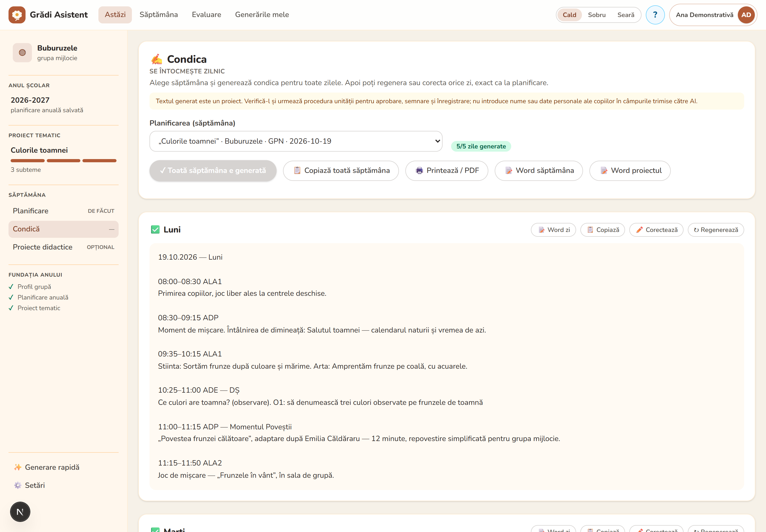Viewport: 766px width, 532px height.
Task: Open the Evaluare tab
Action: click(206, 15)
